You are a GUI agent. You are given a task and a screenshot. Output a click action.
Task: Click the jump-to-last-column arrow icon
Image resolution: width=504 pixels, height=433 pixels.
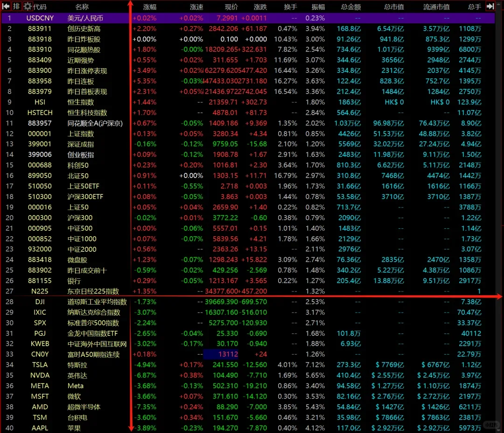[x=490, y=6]
